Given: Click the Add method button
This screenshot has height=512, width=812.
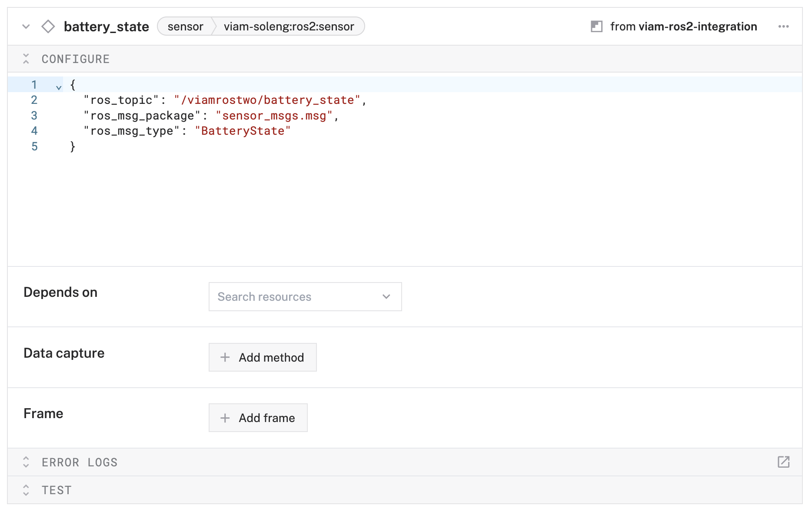Looking at the screenshot, I should pyautogui.click(x=263, y=357).
